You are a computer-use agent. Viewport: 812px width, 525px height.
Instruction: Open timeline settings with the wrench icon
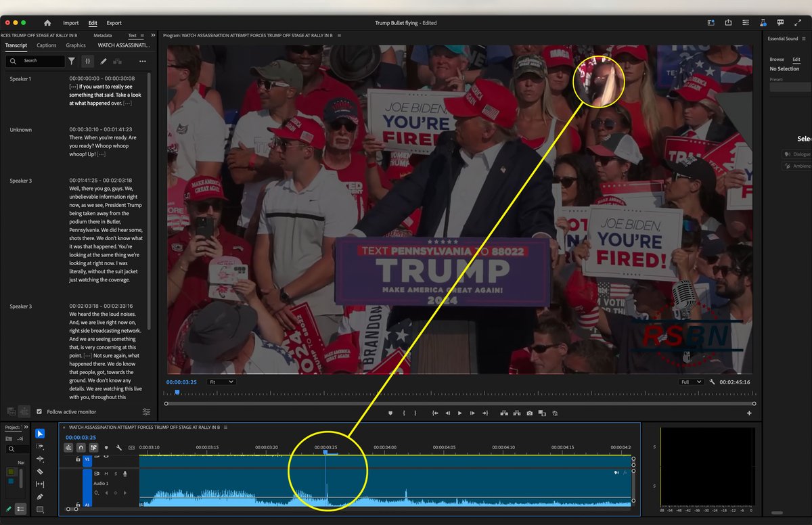119,447
